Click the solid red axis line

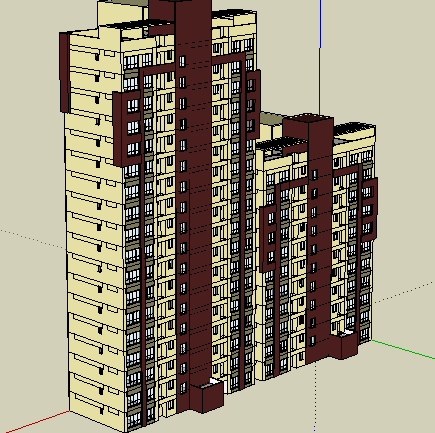[37, 422]
